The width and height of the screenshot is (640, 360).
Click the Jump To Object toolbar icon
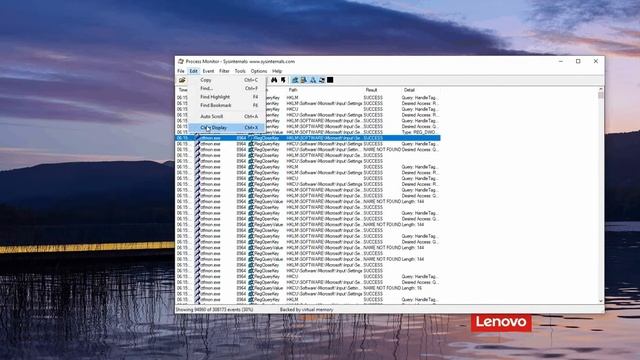tap(283, 80)
